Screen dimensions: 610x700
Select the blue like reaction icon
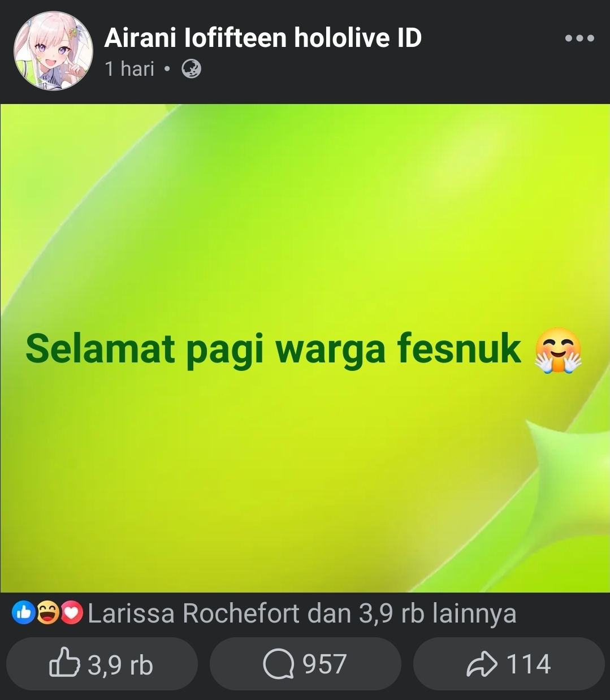tap(24, 613)
